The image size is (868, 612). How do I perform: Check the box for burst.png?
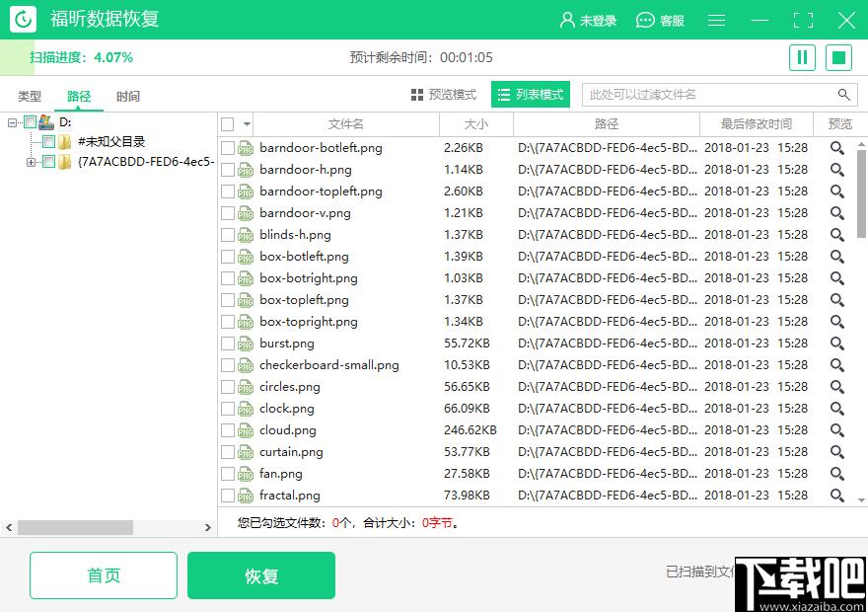pyautogui.click(x=228, y=344)
